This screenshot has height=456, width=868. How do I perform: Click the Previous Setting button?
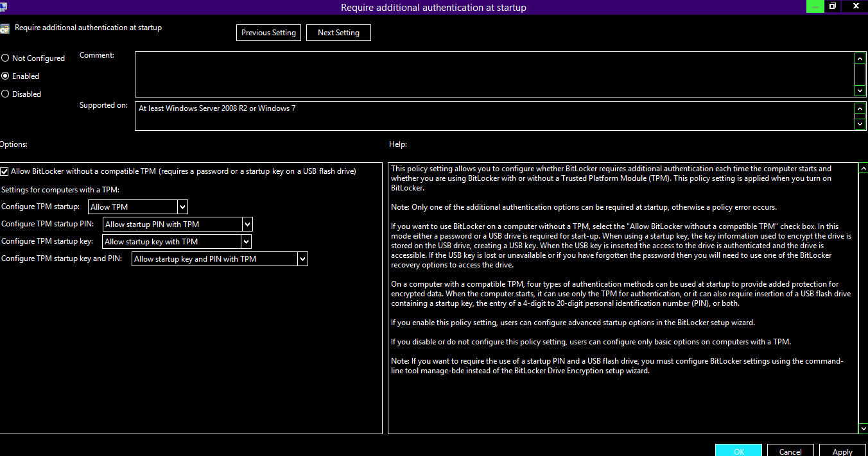(269, 33)
